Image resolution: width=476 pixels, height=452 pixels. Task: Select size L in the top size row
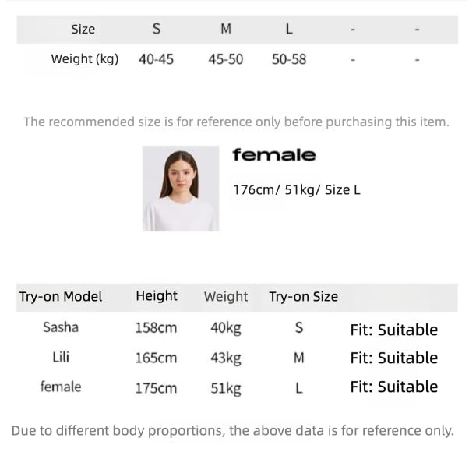pos(289,29)
